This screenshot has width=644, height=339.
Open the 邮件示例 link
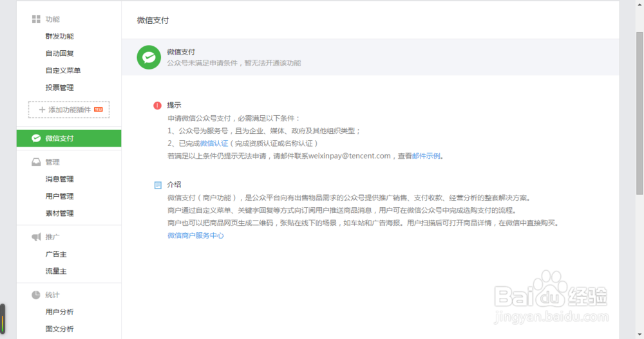[426, 156]
